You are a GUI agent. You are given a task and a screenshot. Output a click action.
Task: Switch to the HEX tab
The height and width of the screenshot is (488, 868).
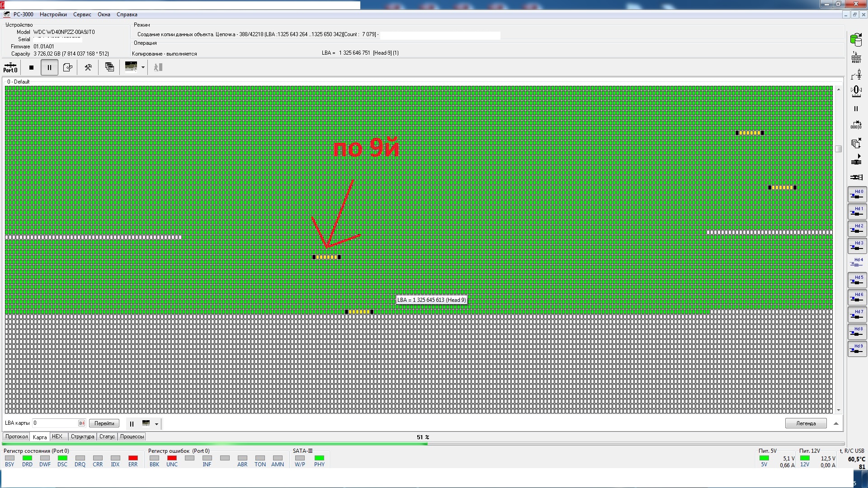click(57, 436)
